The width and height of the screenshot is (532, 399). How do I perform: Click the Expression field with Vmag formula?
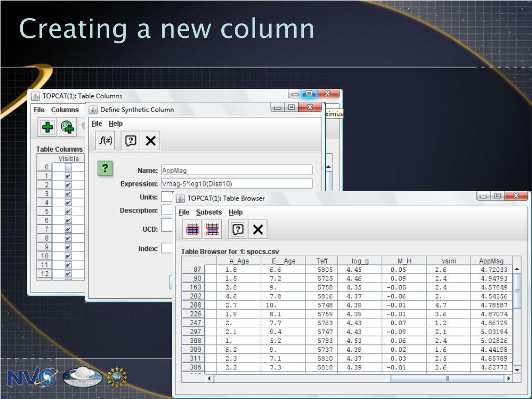click(236, 183)
